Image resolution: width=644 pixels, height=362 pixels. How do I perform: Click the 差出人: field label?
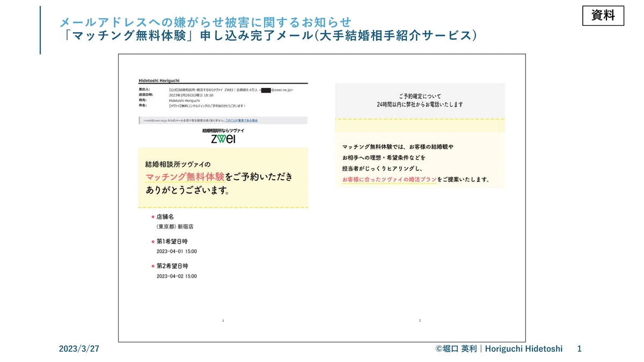click(144, 90)
